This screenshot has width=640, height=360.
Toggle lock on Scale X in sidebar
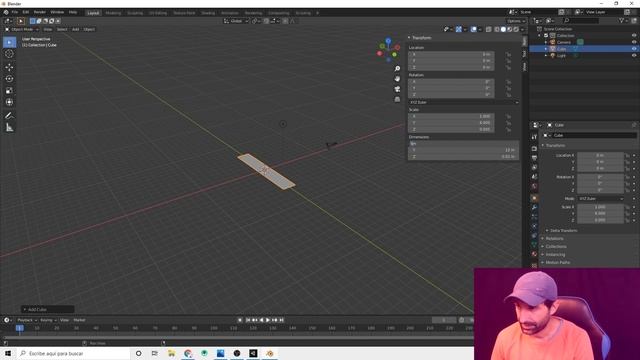pos(508,116)
